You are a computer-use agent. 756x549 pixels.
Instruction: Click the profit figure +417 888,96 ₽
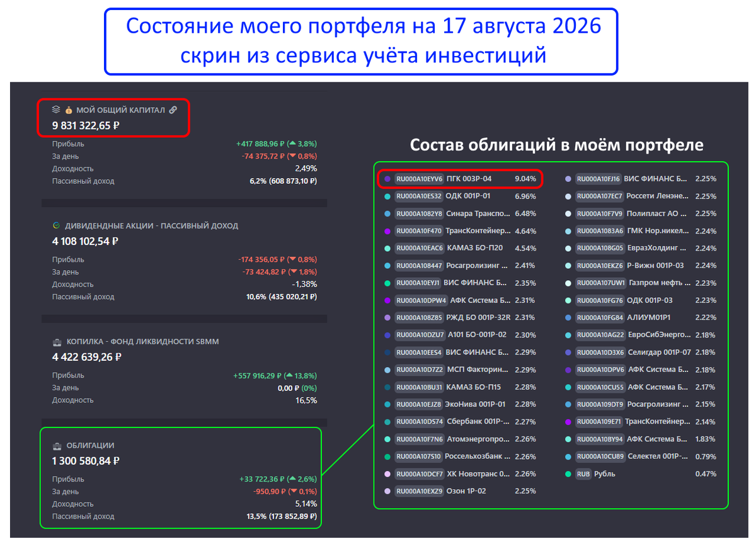pos(260,144)
